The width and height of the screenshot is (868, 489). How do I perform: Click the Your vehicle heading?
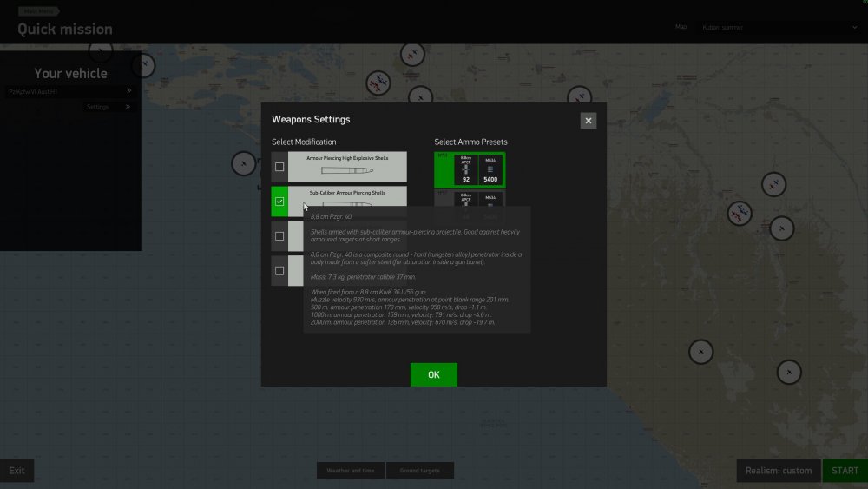(71, 73)
